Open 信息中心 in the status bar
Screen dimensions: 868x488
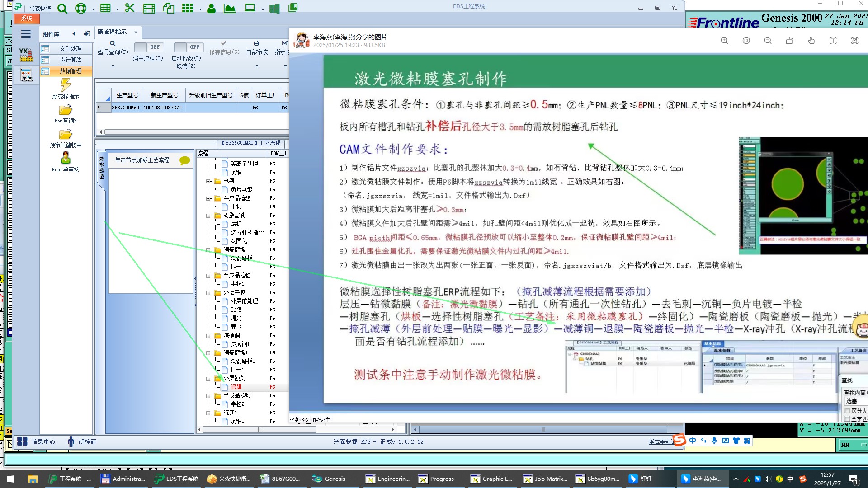tap(36, 441)
